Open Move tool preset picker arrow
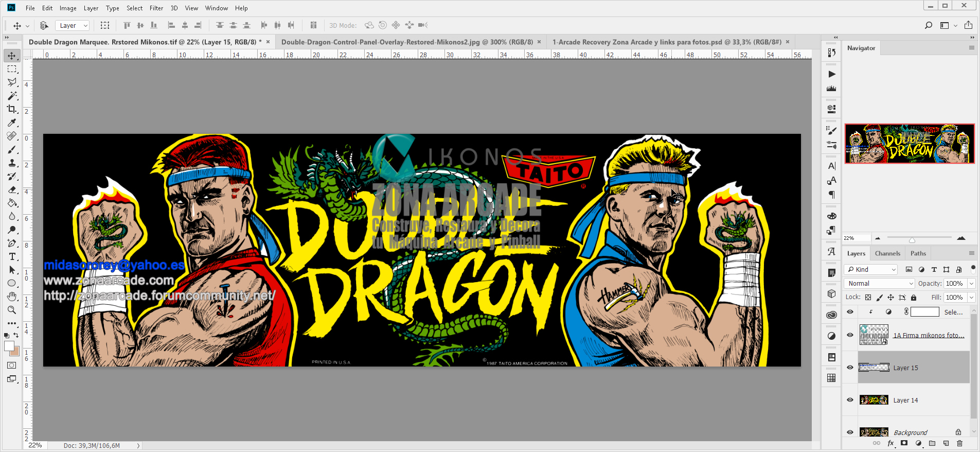The image size is (980, 452). click(x=27, y=26)
